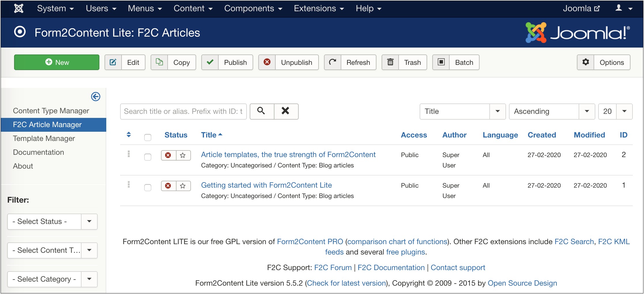The image size is (644, 294).
Task: Open Template Manager in sidebar
Action: (x=44, y=138)
